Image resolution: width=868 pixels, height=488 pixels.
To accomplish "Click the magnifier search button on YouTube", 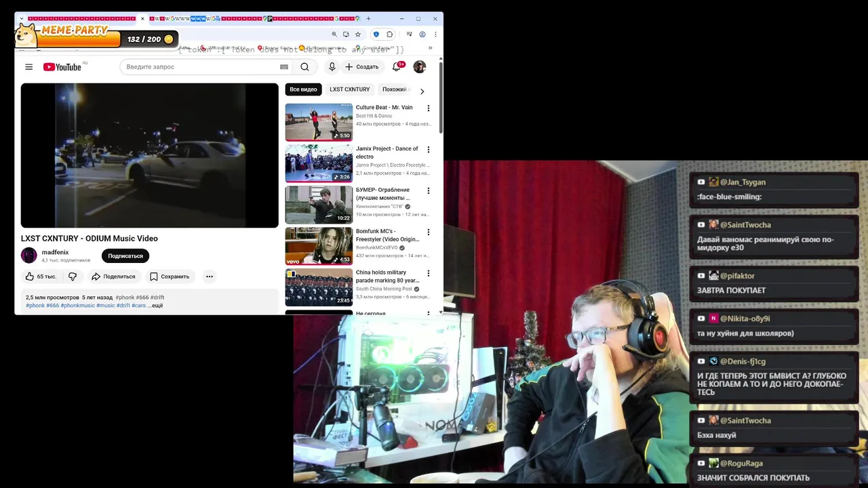I will tap(304, 66).
